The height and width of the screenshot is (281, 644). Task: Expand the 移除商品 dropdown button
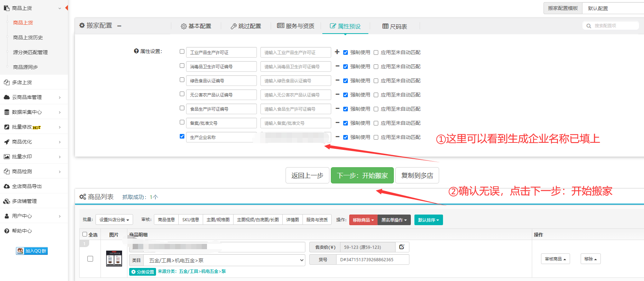[x=363, y=220]
